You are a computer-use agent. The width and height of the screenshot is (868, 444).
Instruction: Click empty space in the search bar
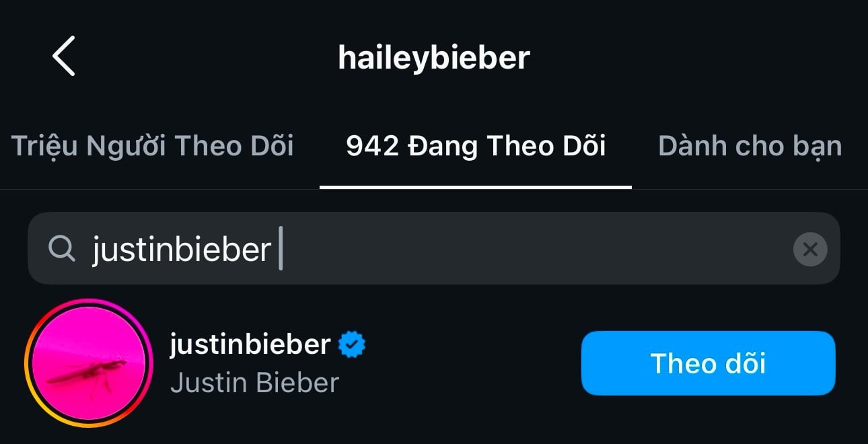point(538,249)
